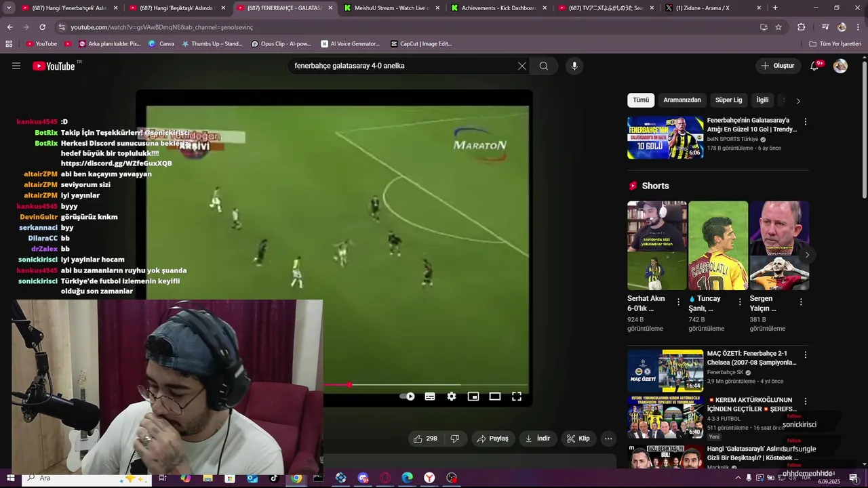The width and height of the screenshot is (868, 488).
Task: Select the Aramanızdan filter chip
Action: point(682,100)
